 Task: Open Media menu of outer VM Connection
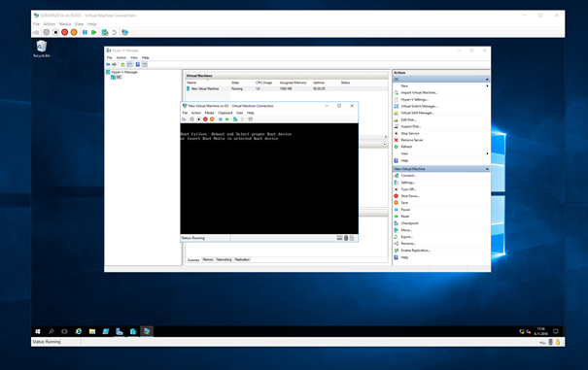(x=65, y=24)
